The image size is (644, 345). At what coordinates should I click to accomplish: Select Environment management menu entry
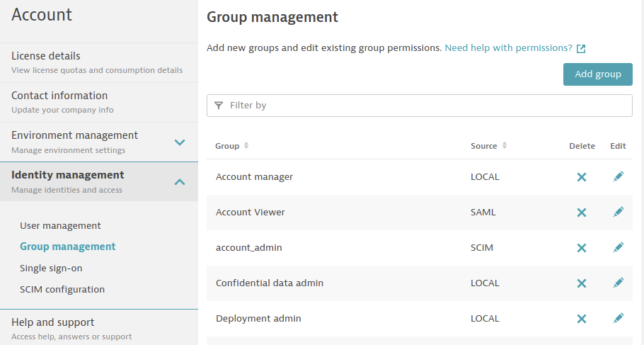pos(99,142)
